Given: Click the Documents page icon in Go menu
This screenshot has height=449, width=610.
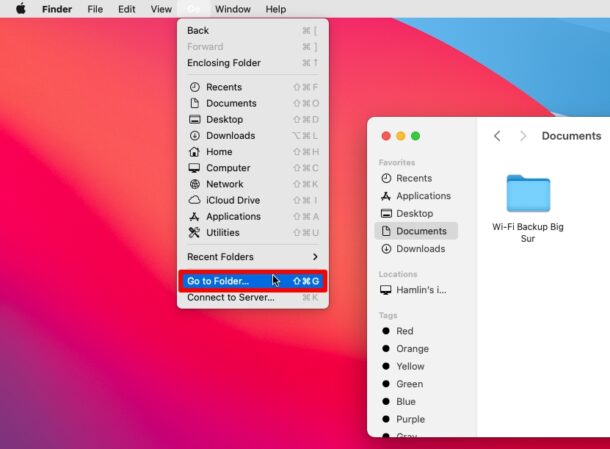Looking at the screenshot, I should click(x=195, y=103).
